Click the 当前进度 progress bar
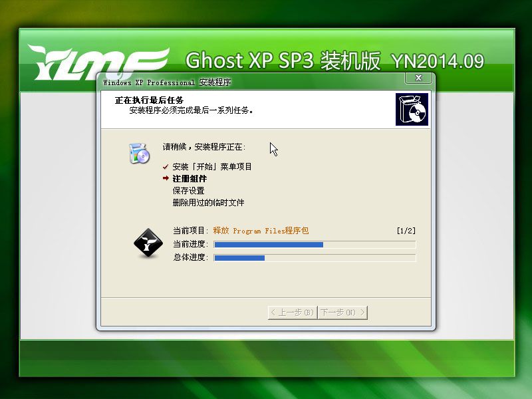532x399 pixels. (315, 245)
